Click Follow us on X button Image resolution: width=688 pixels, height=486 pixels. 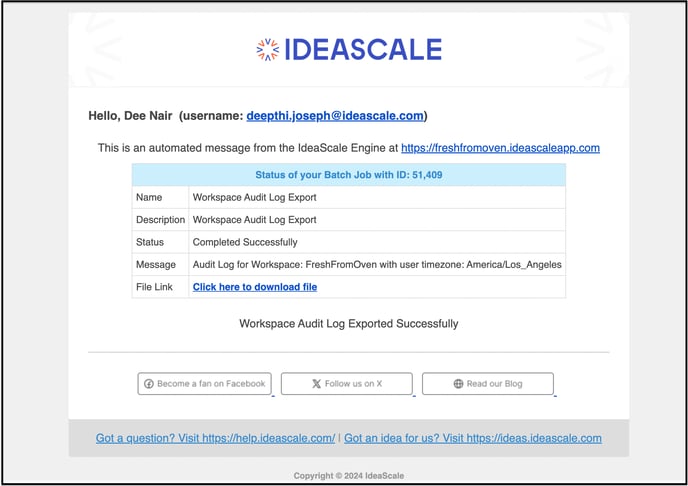tap(347, 384)
